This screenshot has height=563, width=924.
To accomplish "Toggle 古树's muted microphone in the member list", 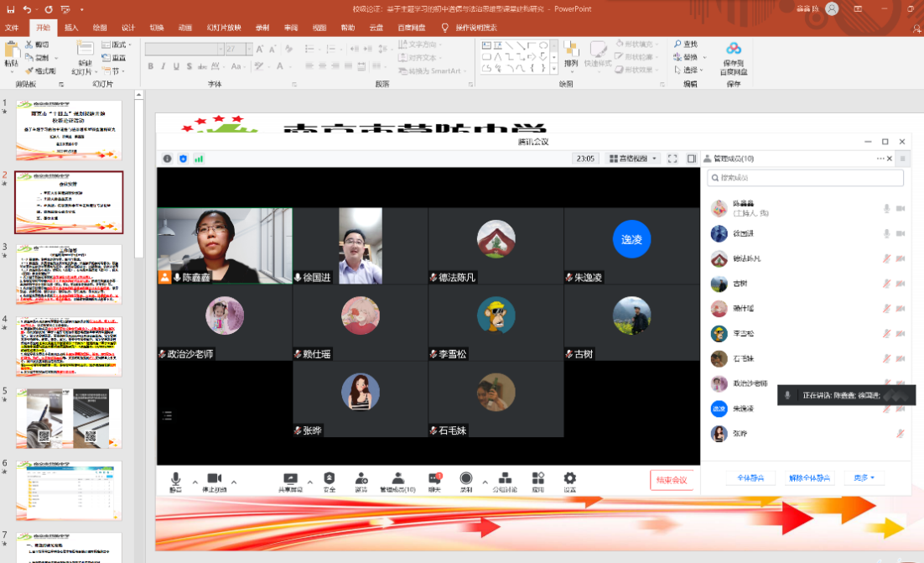I will [x=886, y=284].
